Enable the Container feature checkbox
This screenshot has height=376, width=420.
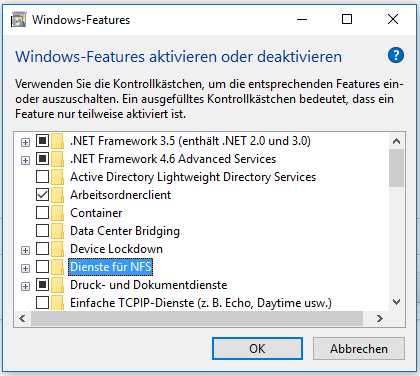42,213
